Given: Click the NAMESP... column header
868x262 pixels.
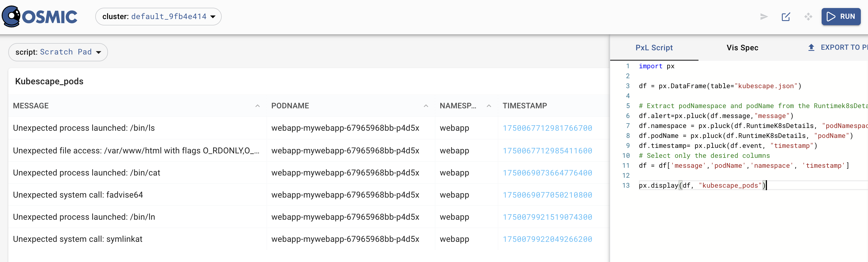Looking at the screenshot, I should [458, 106].
